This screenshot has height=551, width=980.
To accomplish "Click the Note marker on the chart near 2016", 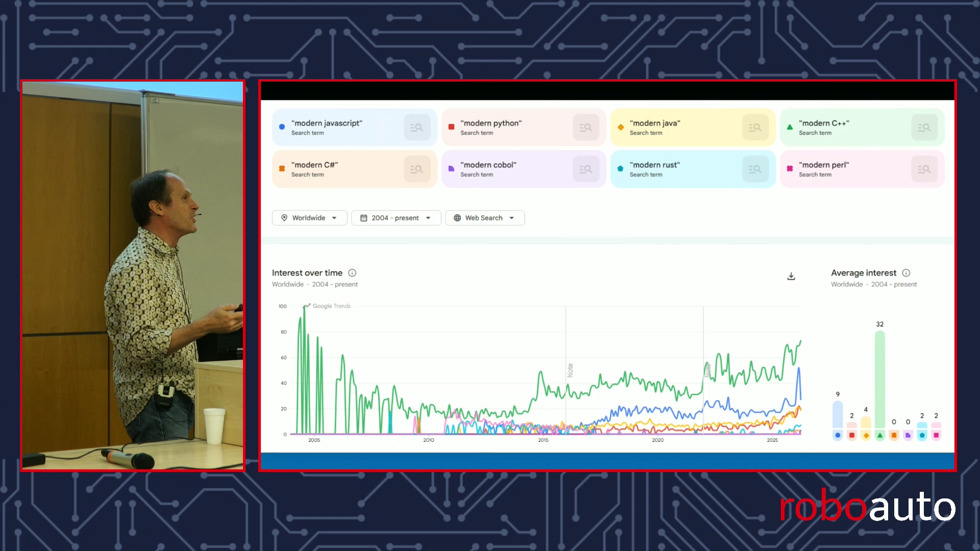I will (x=570, y=370).
